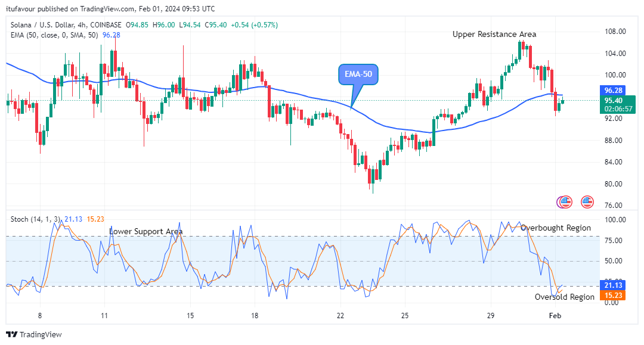Image resolution: width=644 pixels, height=345 pixels.
Task: Click the 108.00 price axis value
Action: tap(615, 32)
